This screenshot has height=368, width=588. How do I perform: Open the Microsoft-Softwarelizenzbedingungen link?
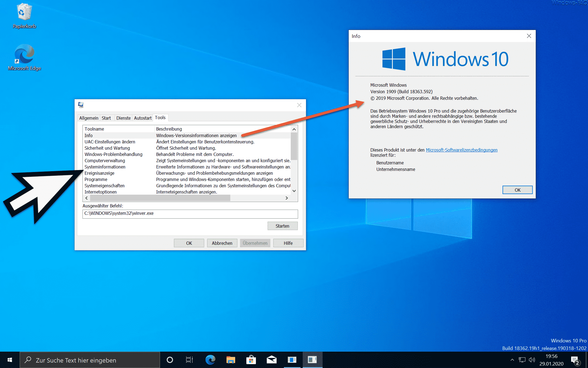tap(461, 150)
